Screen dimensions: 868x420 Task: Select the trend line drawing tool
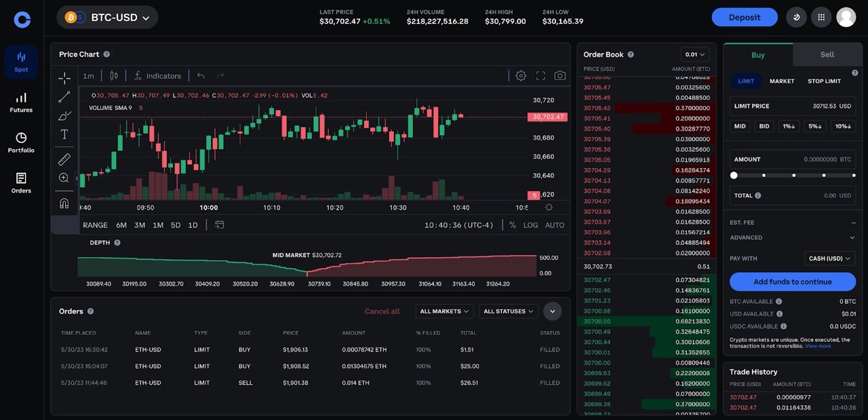point(64,97)
